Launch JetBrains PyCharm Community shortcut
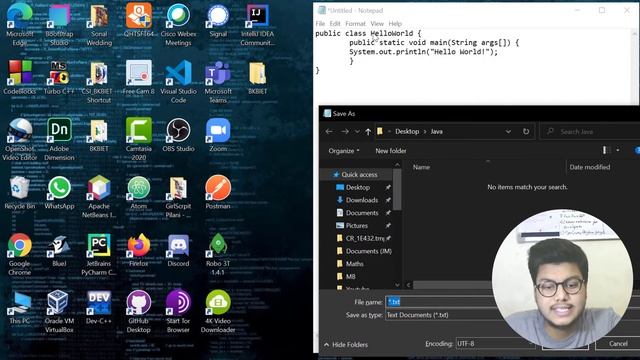640x360 pixels. click(x=99, y=254)
